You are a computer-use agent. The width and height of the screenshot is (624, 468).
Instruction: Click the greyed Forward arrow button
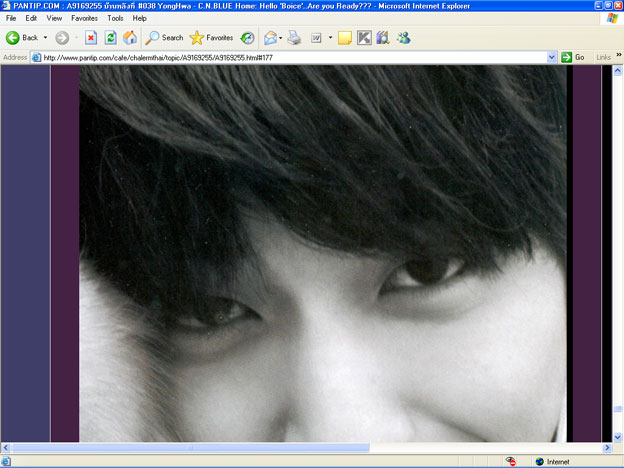tap(62, 38)
